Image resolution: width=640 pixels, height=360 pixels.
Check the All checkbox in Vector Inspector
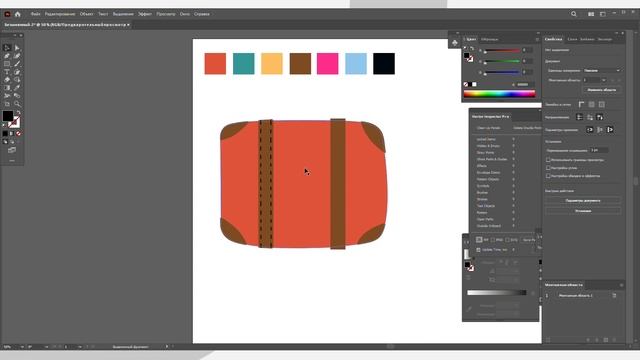(x=479, y=240)
